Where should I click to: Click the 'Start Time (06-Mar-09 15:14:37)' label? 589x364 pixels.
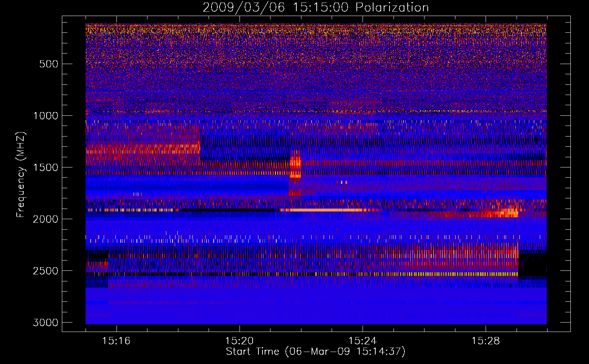(x=316, y=352)
